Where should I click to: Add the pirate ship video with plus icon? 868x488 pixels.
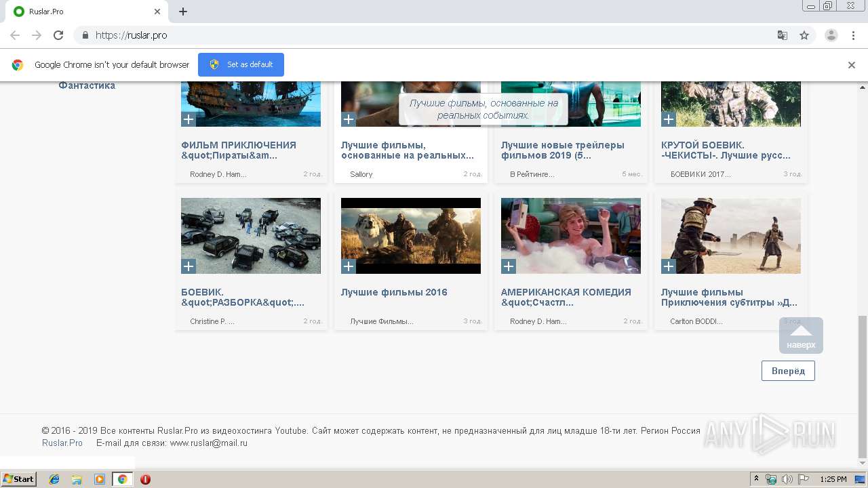(x=188, y=119)
